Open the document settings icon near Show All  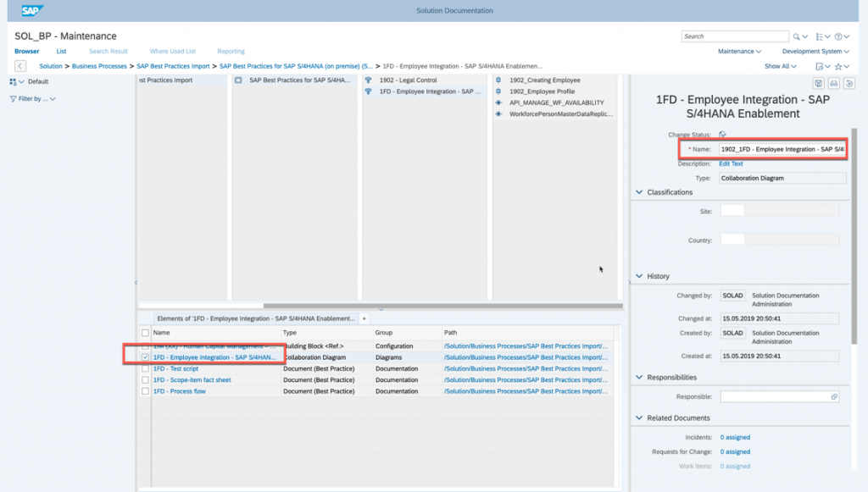click(x=820, y=66)
